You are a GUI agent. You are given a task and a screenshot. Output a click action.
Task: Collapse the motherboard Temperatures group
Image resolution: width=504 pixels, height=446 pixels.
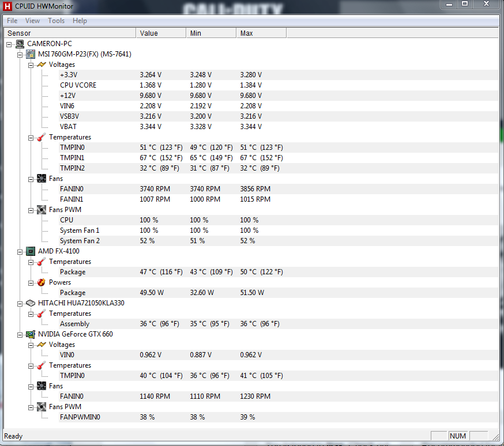click(x=31, y=138)
